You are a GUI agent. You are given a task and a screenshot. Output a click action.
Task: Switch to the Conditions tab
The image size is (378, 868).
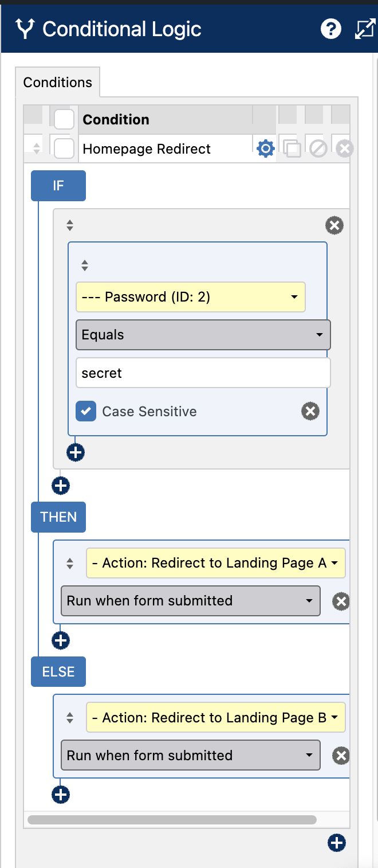[x=57, y=82]
